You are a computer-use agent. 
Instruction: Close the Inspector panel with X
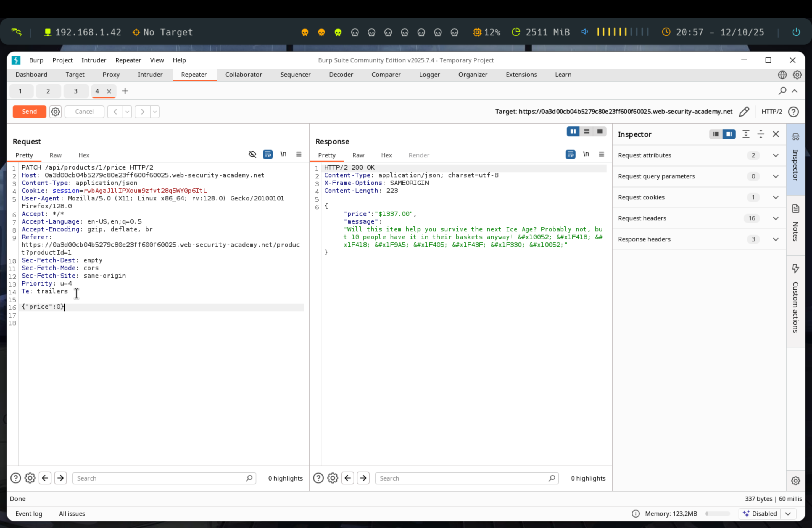coord(776,134)
